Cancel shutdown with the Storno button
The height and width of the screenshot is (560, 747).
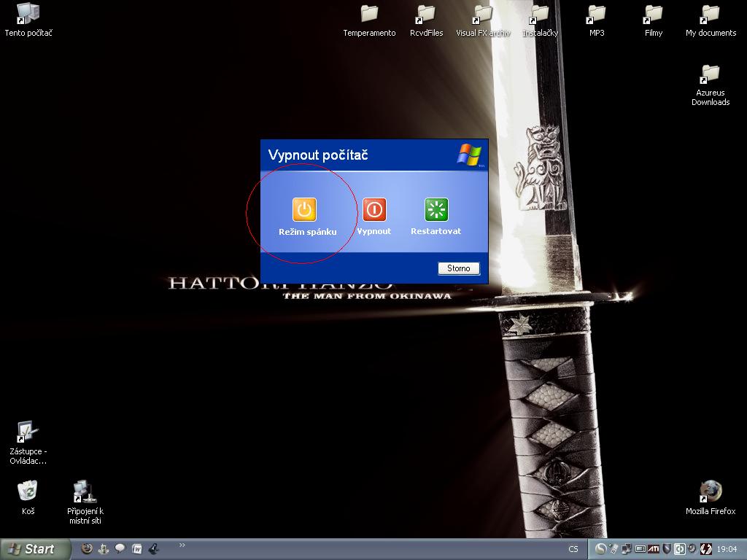click(x=459, y=268)
